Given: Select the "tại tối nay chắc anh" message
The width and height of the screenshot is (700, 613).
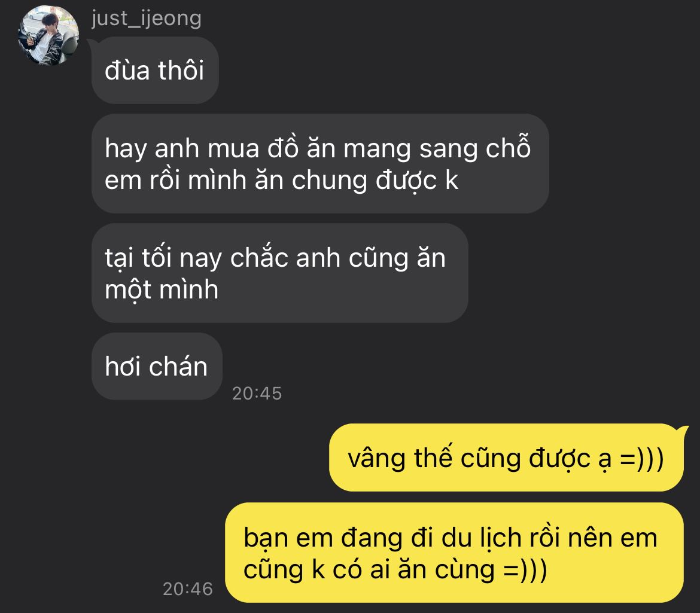Looking at the screenshot, I should point(280,273).
